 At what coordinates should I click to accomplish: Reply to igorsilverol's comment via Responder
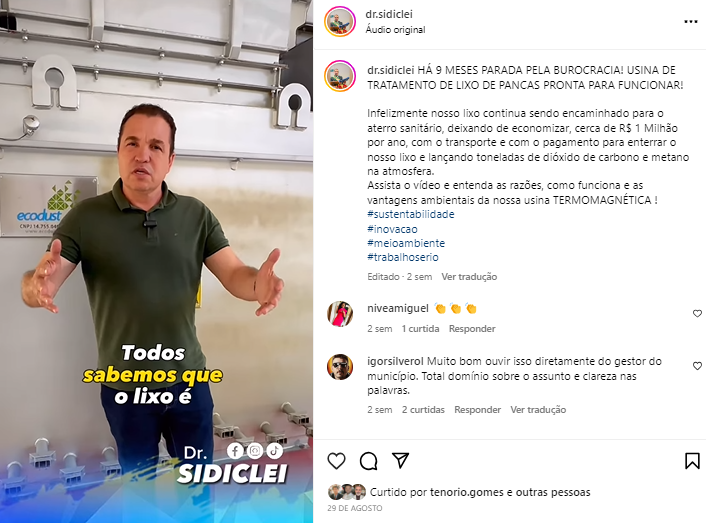pos(477,410)
